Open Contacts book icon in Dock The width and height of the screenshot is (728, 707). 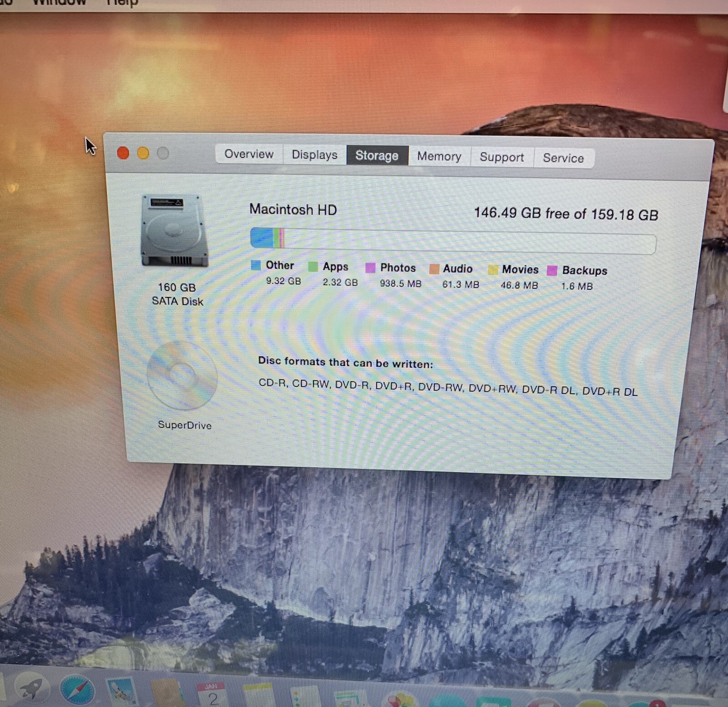tap(167, 693)
